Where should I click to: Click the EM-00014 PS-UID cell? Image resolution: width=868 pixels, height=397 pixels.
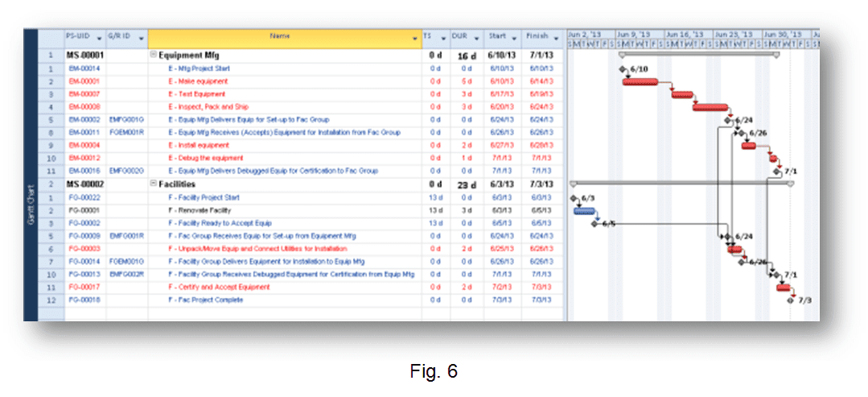(x=84, y=68)
